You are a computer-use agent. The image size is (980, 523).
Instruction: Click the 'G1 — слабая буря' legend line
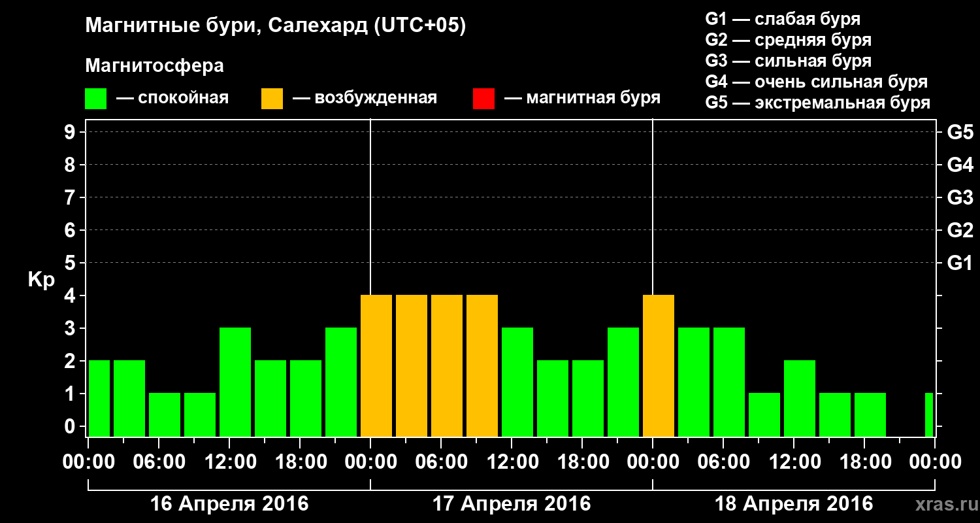(x=783, y=18)
